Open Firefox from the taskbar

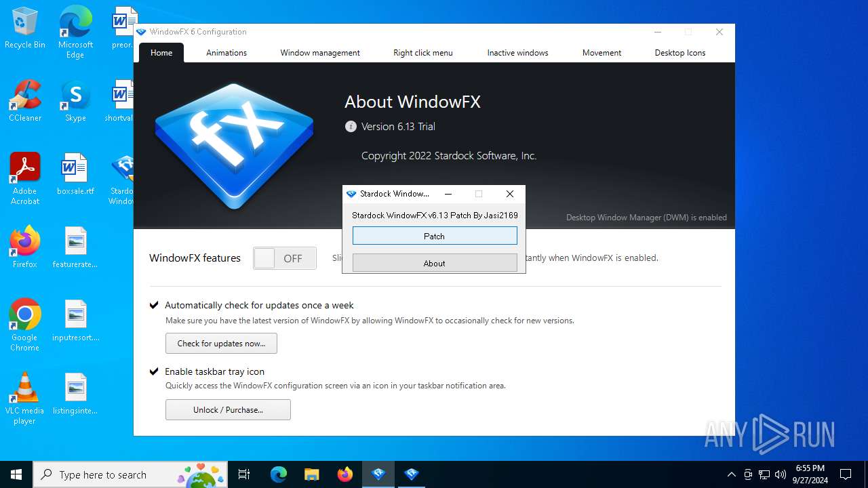click(345, 474)
